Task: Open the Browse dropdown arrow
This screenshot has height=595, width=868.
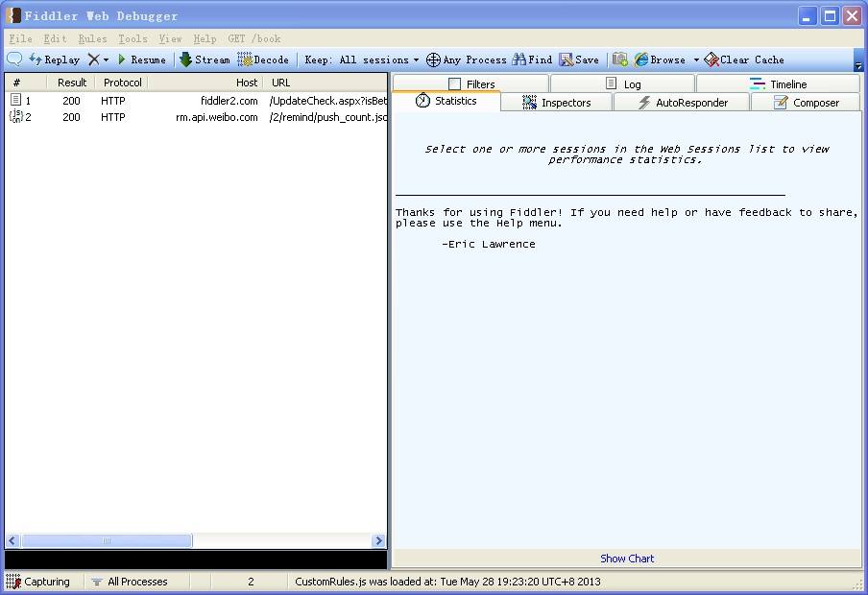Action: (696, 59)
